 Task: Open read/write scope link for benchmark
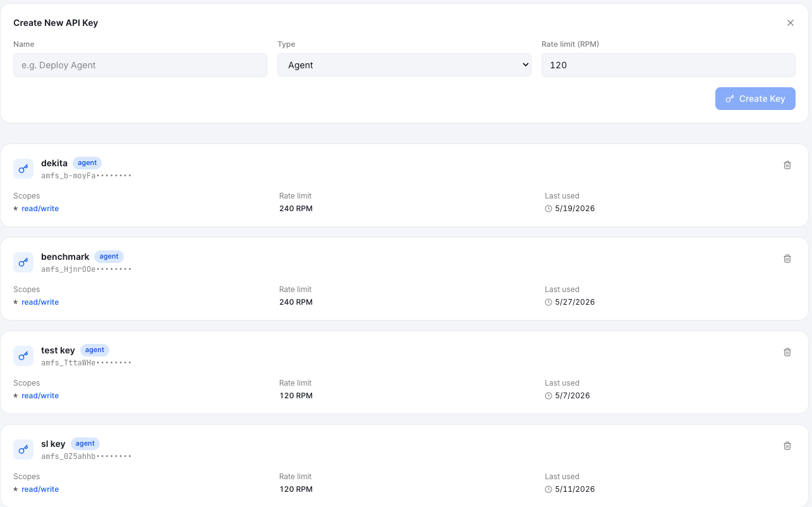40,302
